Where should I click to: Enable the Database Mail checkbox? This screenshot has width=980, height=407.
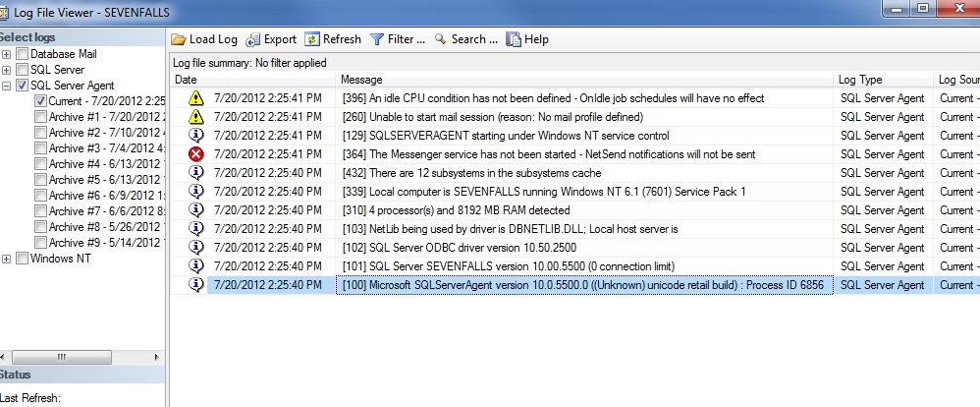pos(23,54)
